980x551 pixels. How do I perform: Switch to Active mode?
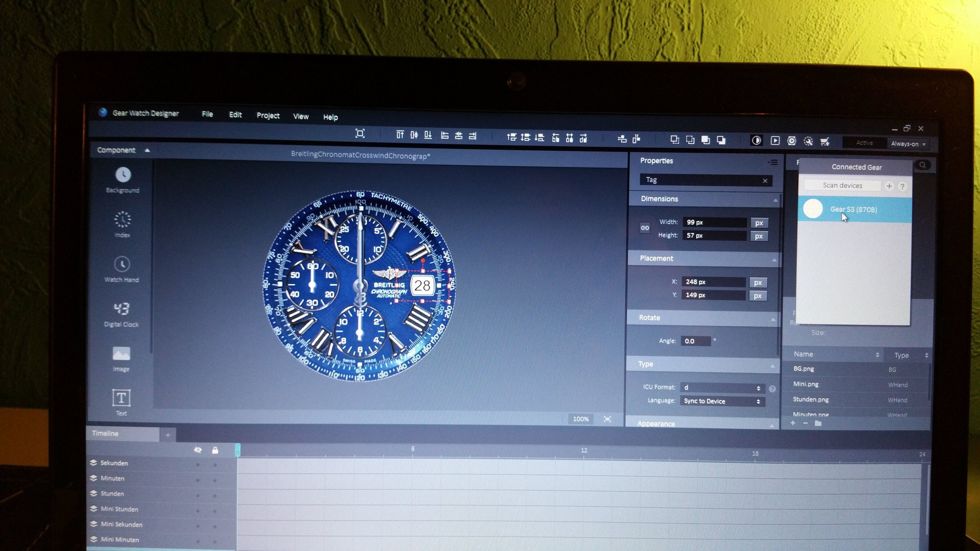coord(864,143)
